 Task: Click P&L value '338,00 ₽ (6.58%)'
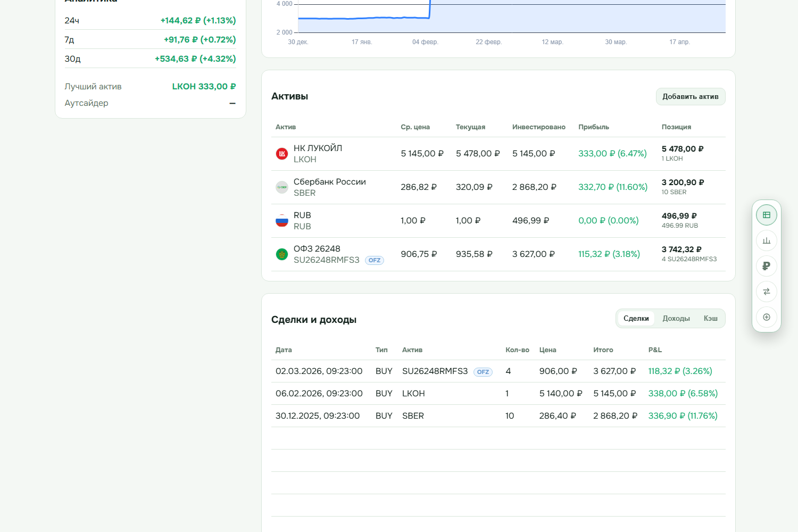click(683, 393)
